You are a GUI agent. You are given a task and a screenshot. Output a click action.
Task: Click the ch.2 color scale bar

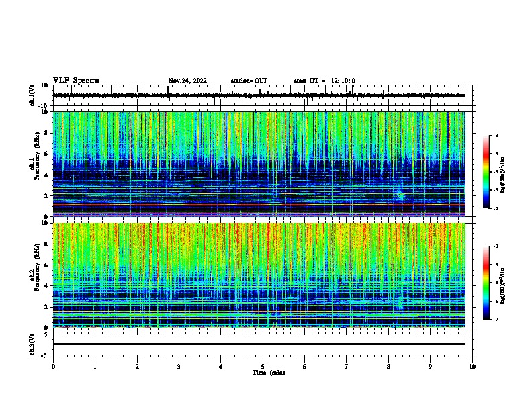pyautogui.click(x=486, y=283)
